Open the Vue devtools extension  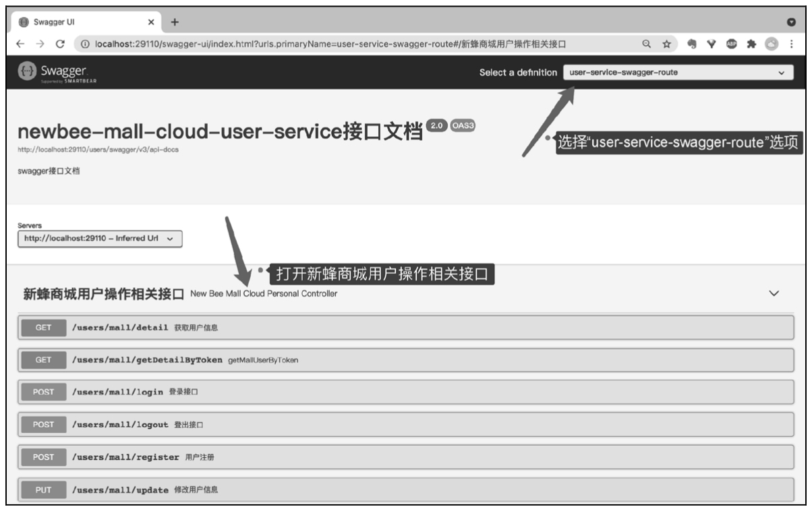[712, 44]
